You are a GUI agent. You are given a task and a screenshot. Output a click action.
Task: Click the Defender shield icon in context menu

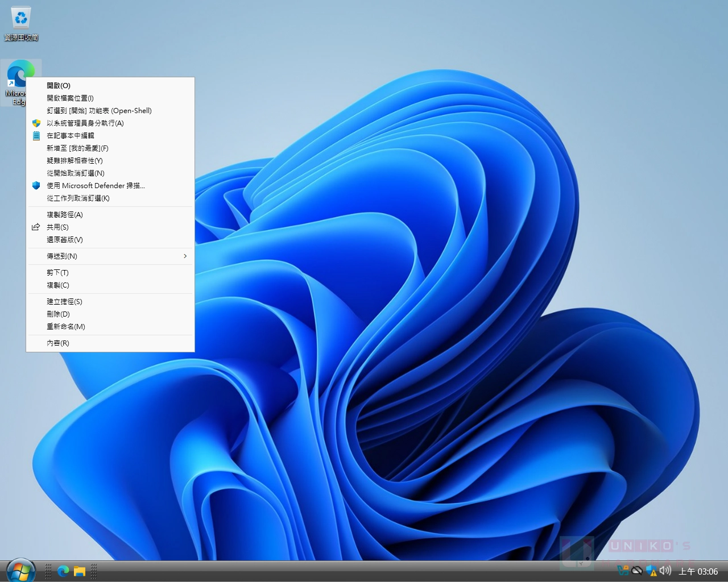(x=36, y=185)
